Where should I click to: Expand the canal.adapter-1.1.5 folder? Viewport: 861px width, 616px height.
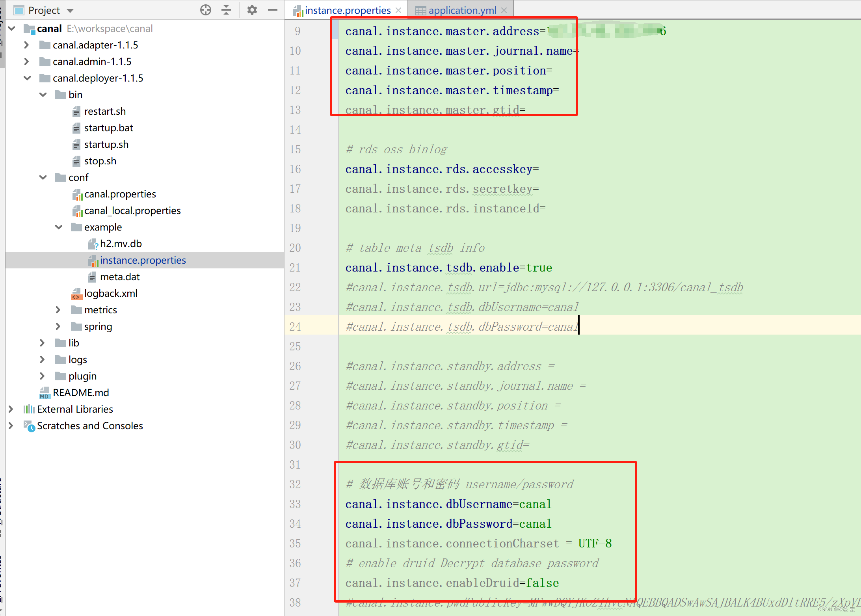pos(26,45)
